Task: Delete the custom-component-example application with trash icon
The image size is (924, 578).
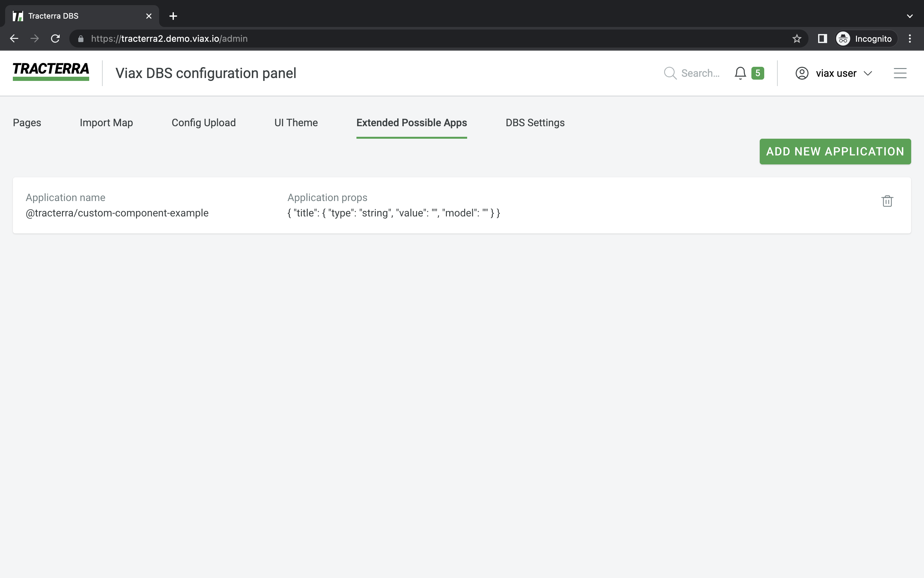Action: pos(887,201)
